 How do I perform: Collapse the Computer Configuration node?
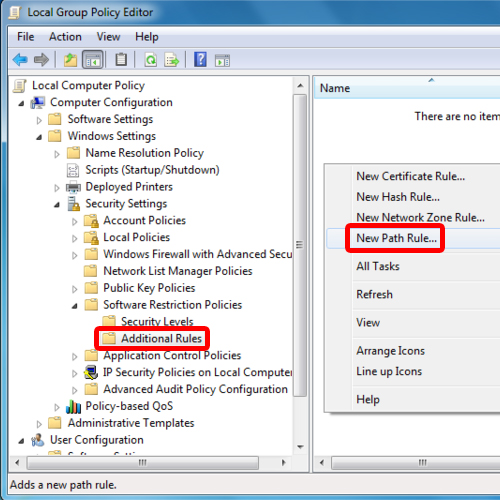coord(21,104)
